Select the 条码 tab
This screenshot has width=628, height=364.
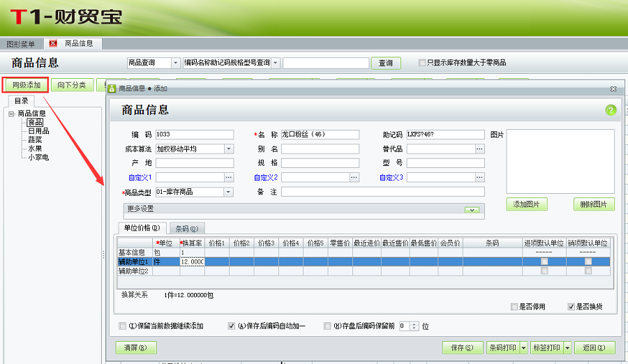click(x=187, y=229)
